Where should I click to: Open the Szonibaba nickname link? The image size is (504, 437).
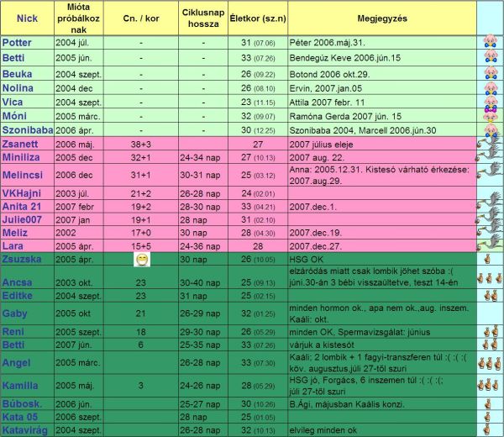click(x=29, y=129)
